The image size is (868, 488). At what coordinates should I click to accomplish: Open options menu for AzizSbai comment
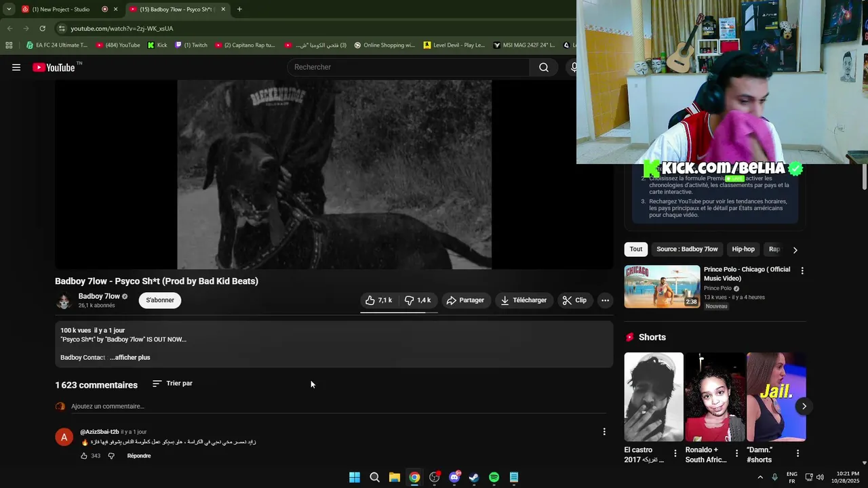[x=604, y=432]
